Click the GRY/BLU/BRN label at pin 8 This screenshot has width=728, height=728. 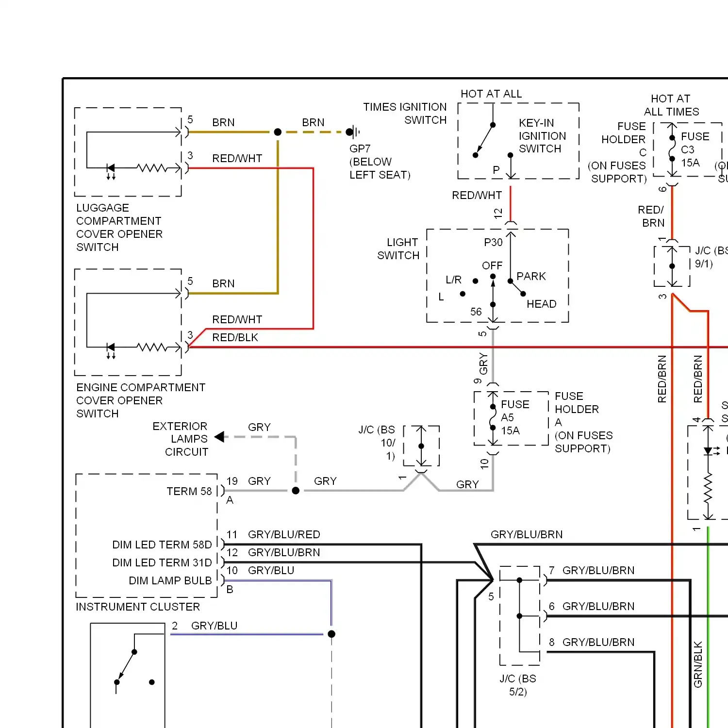coord(598,642)
